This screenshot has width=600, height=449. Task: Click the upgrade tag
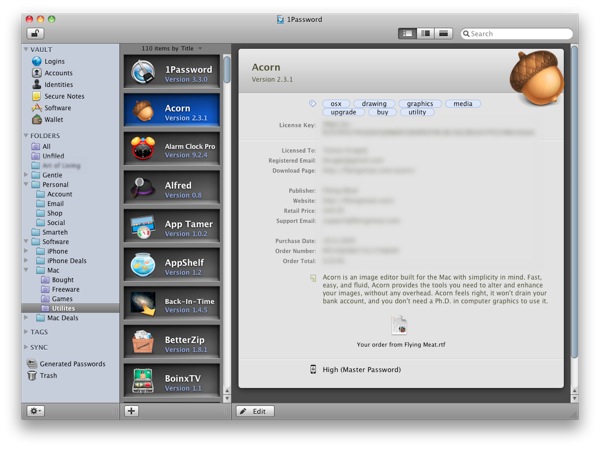click(343, 112)
